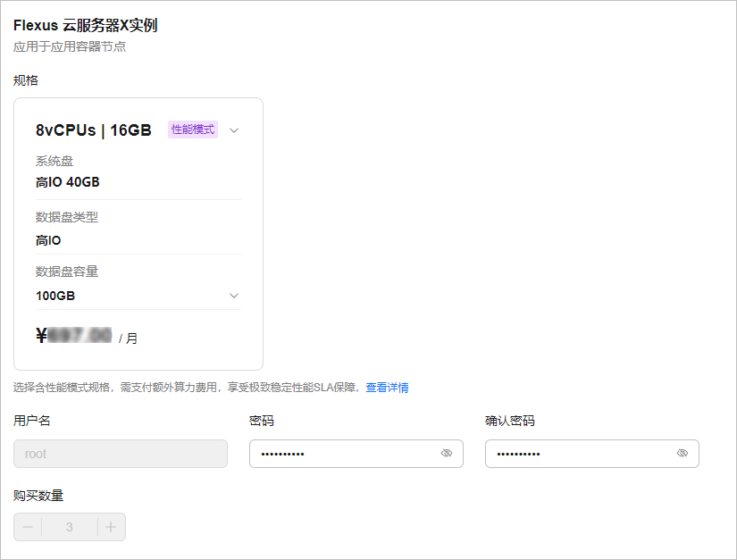Click the Flexus 云服务器X实例 heading
Viewport: 737px width, 560px height.
point(86,25)
